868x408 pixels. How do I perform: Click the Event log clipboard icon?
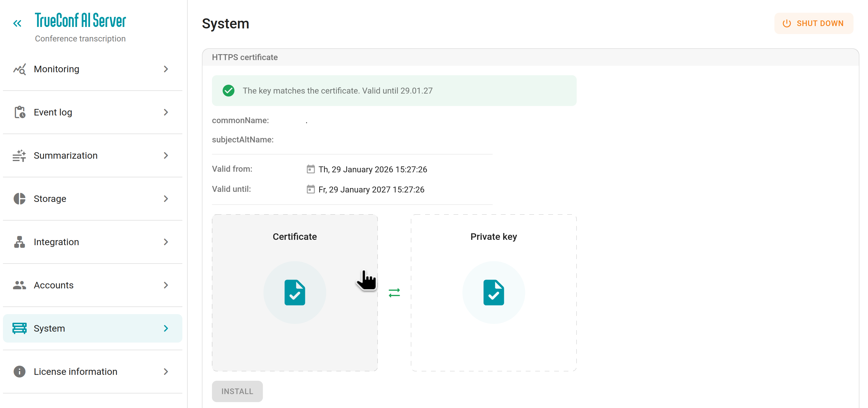coord(19,112)
